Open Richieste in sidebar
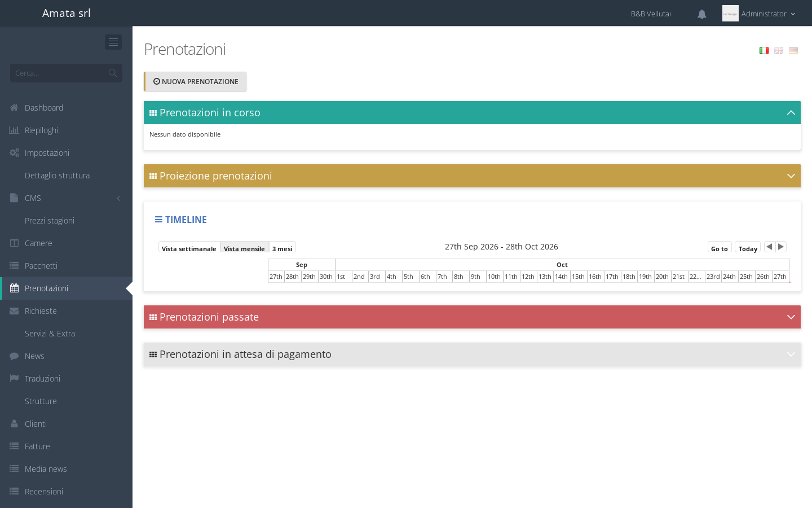812x508 pixels. (x=67, y=311)
